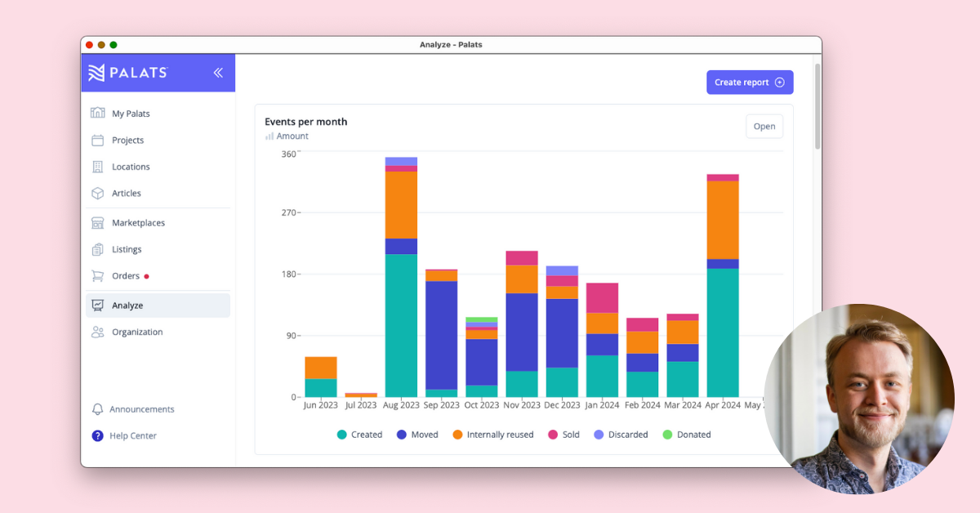Click the Articles cube icon
Screen dimensions: 980x513
[98, 194]
